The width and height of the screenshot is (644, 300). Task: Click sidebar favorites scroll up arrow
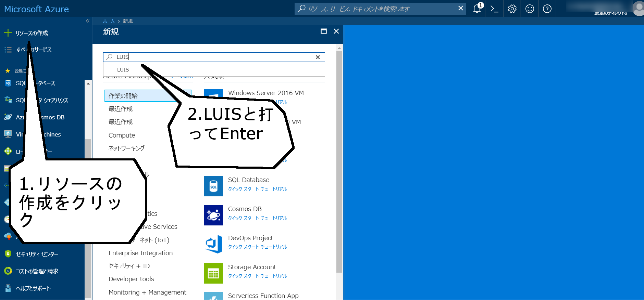[x=88, y=83]
